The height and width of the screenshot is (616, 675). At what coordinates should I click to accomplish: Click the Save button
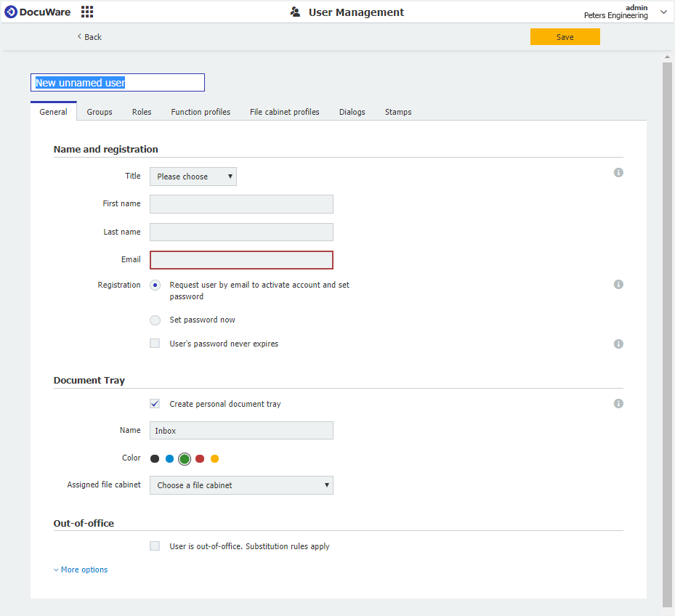coord(565,36)
